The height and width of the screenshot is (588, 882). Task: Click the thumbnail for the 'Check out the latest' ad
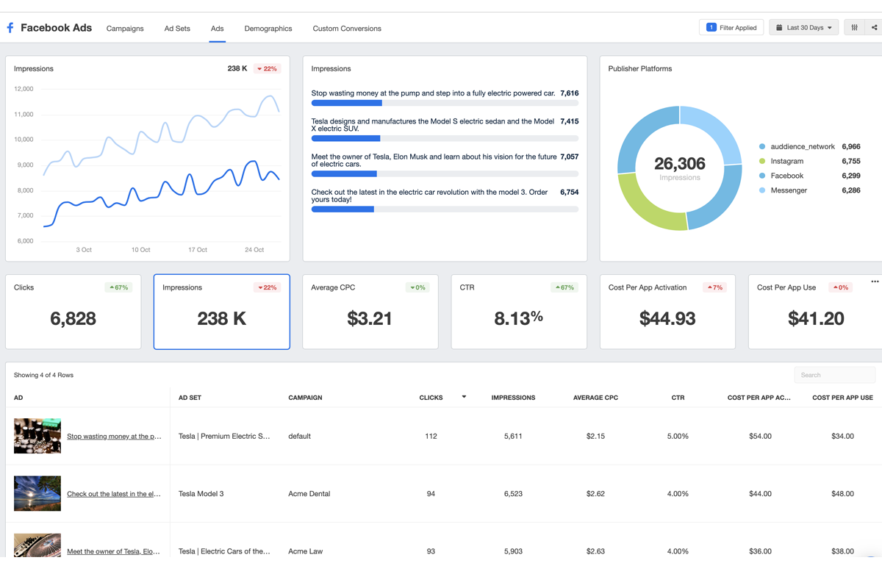(x=37, y=493)
